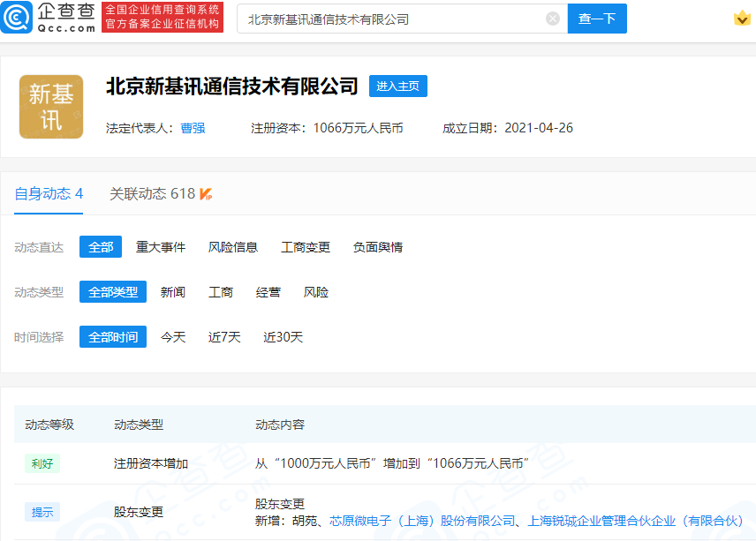This screenshot has height=541, width=756.
Task: Filter by 风险信息
Action: 233,247
